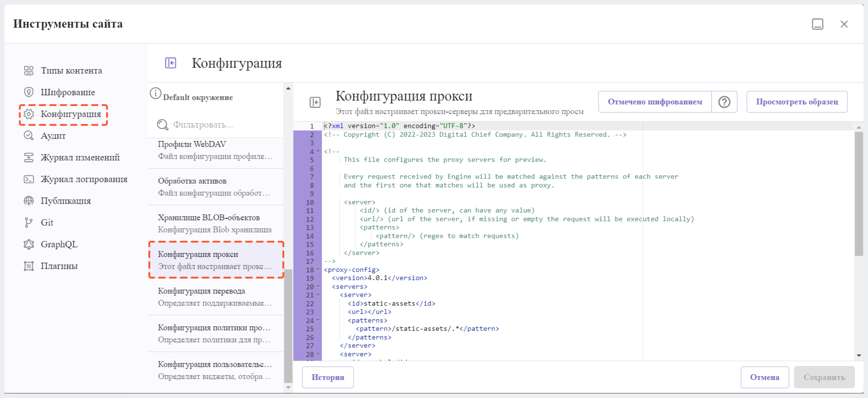Click the GraphQL logo icon
868x398 pixels.
[x=29, y=244]
